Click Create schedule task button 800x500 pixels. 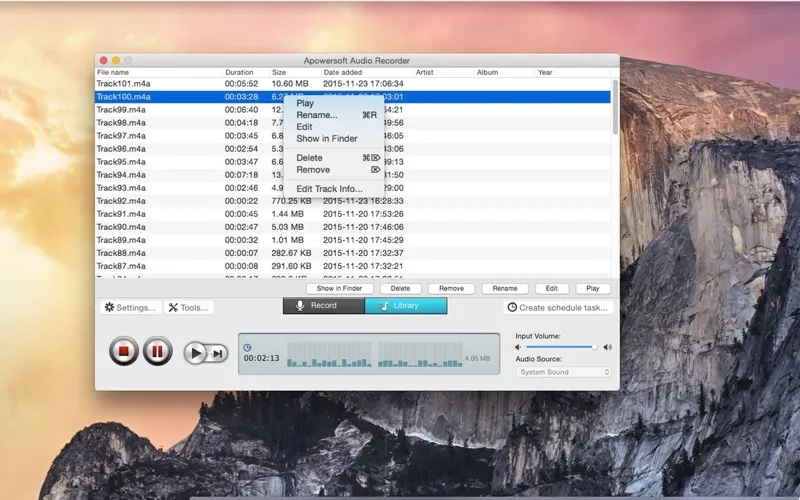[x=557, y=307]
